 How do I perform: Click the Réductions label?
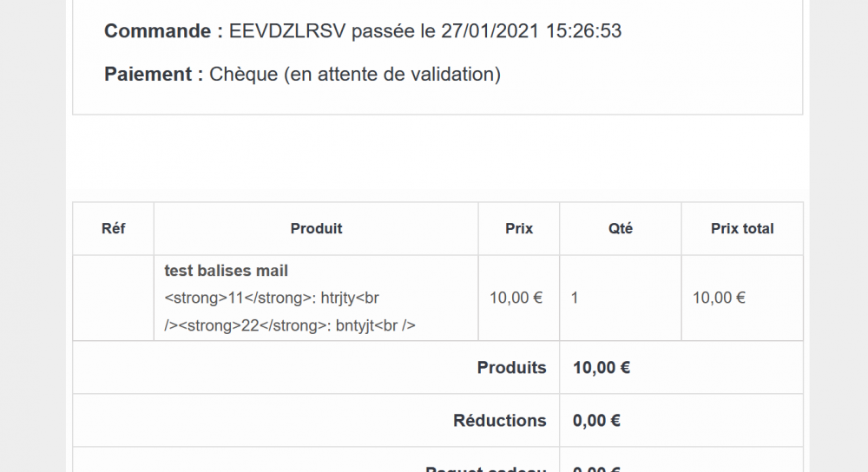(x=499, y=421)
